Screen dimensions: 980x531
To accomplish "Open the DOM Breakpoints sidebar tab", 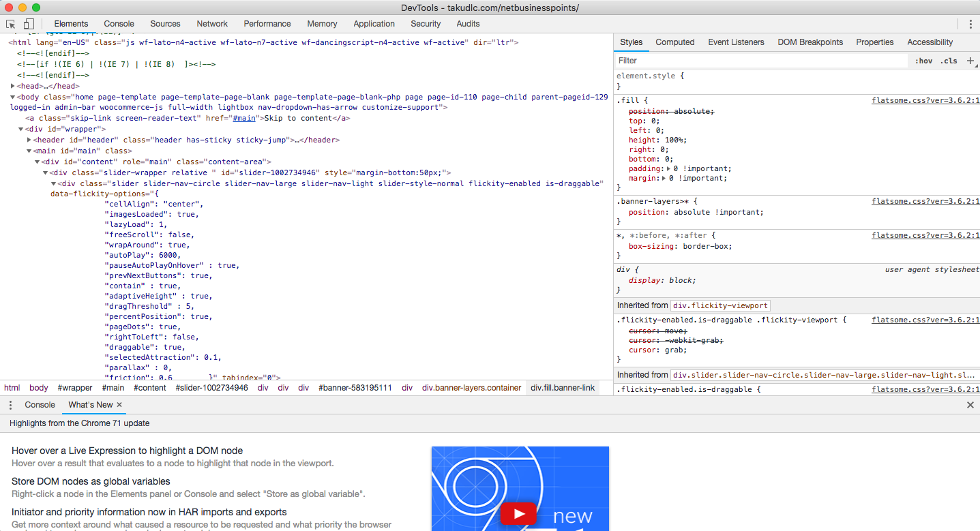I will [810, 42].
